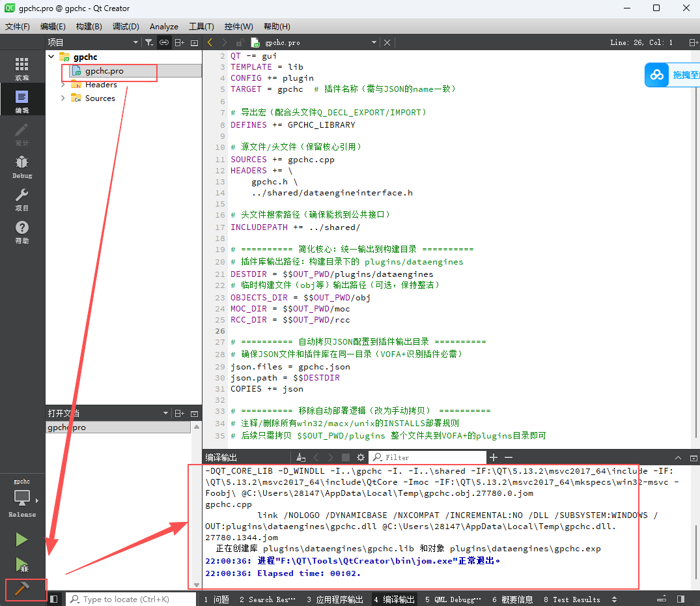Open the 工具(T) menu
700x606 pixels.
click(201, 26)
